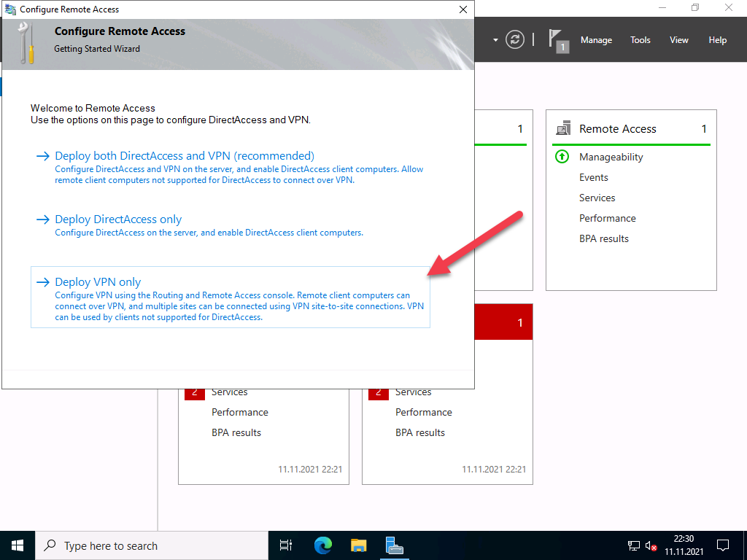Open BPA results in Remote Access tile

603,239
